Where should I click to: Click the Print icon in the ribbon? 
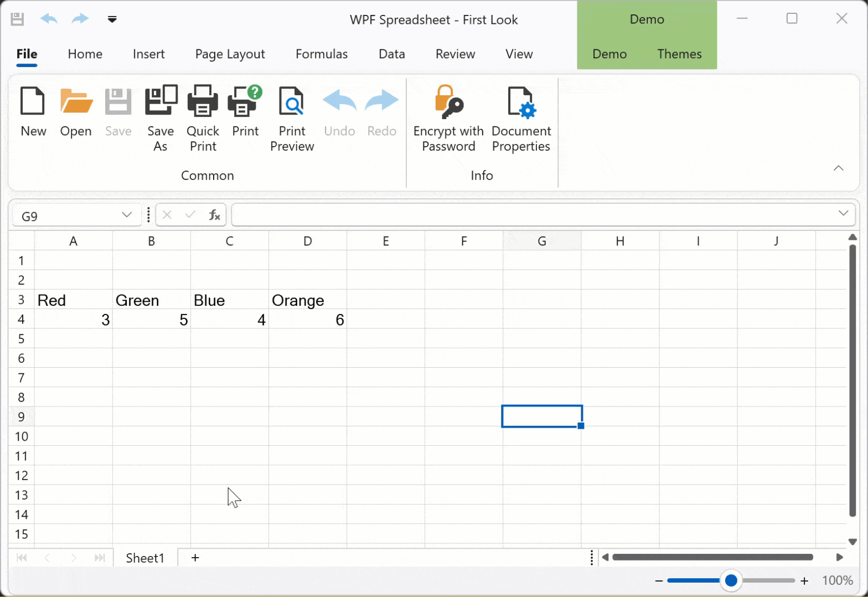click(245, 101)
